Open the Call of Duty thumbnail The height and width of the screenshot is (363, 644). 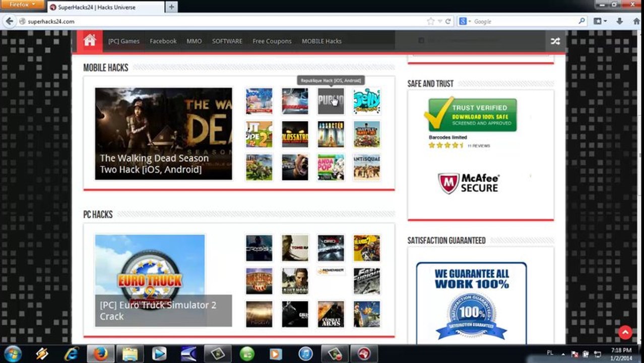coord(295,314)
